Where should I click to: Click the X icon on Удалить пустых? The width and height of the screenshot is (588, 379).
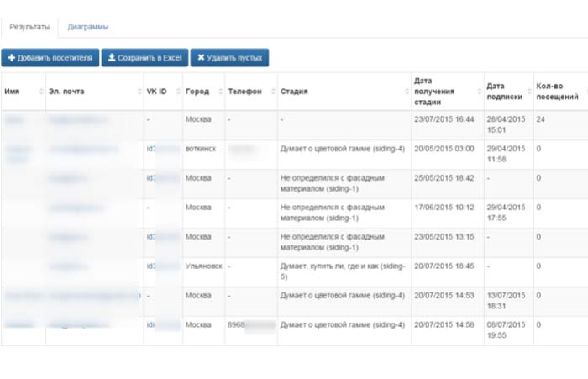tap(200, 58)
